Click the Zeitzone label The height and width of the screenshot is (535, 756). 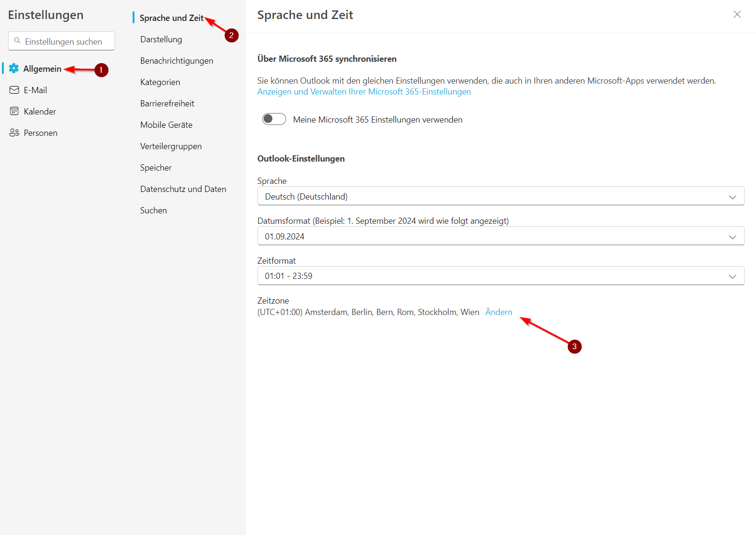[273, 301]
